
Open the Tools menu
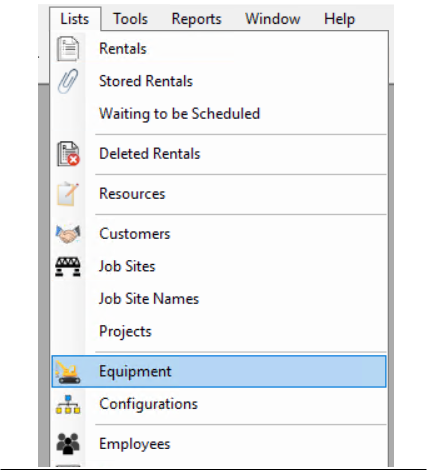coord(130,19)
